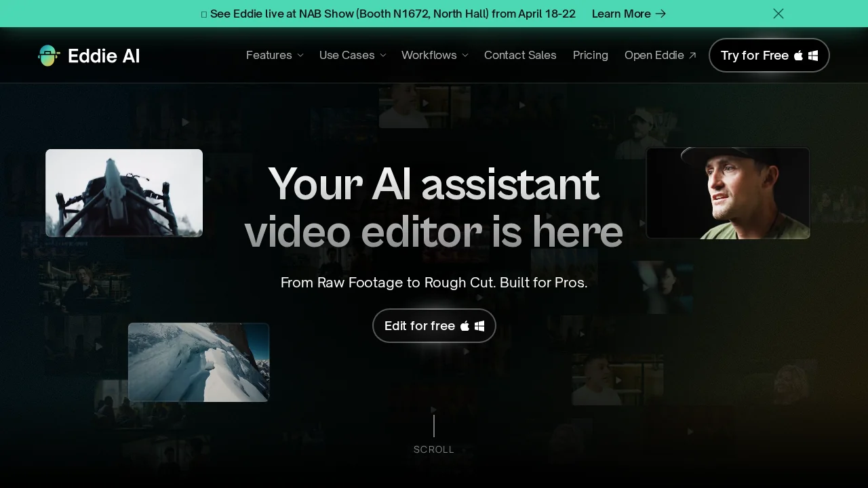Click the Learn More arrow icon
The image size is (868, 488).
coord(661,14)
